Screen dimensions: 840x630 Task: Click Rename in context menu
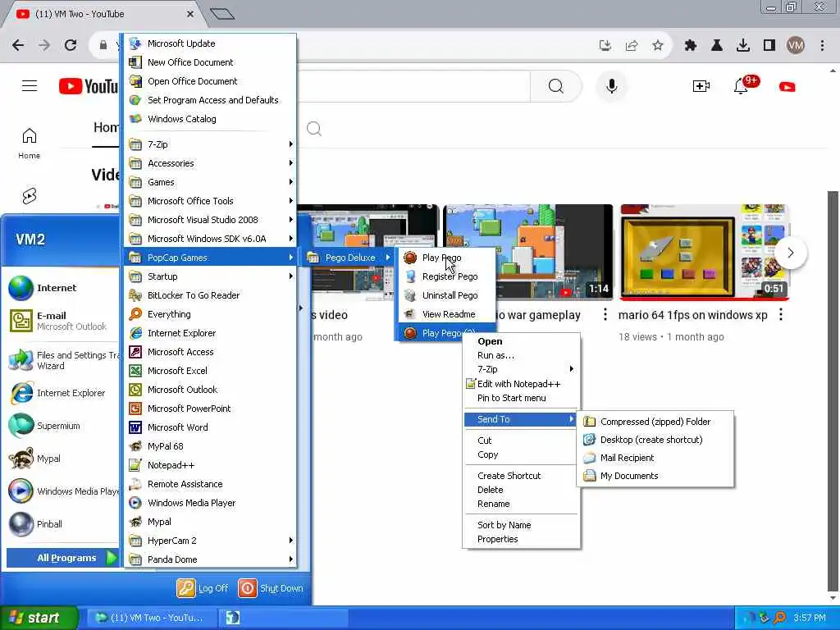click(522, 504)
